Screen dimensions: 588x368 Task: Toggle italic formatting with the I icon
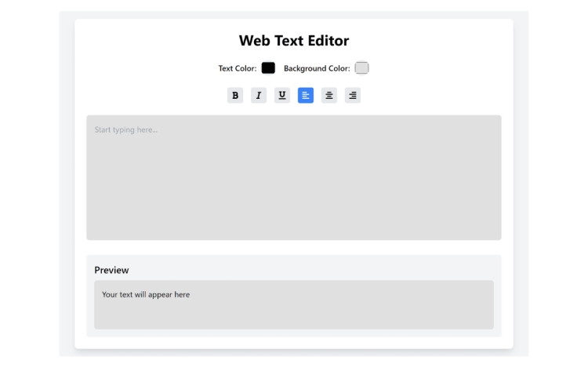coord(259,95)
